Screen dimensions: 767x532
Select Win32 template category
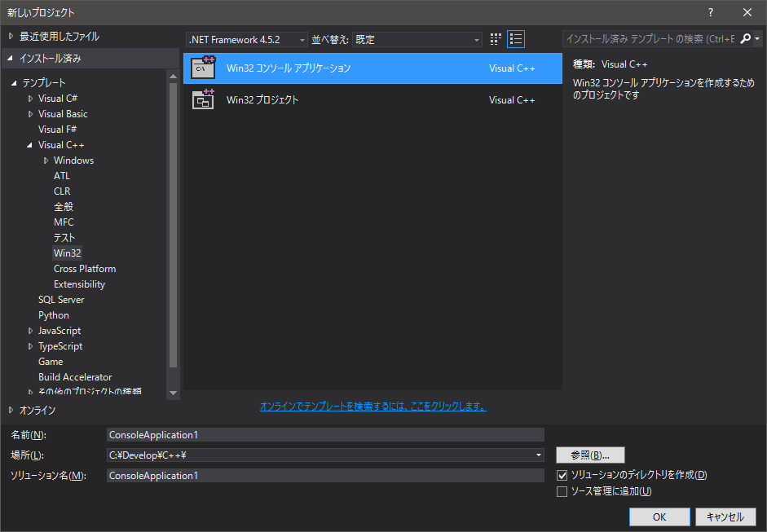tap(68, 253)
